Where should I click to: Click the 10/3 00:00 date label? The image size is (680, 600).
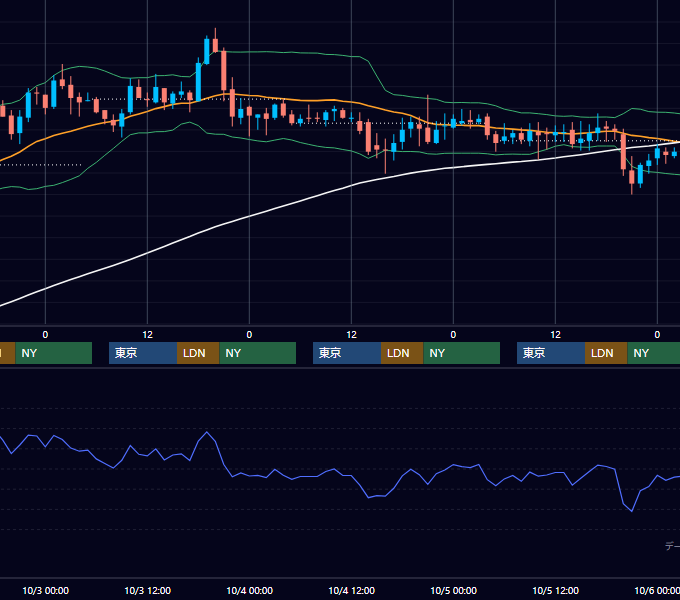[x=46, y=590]
